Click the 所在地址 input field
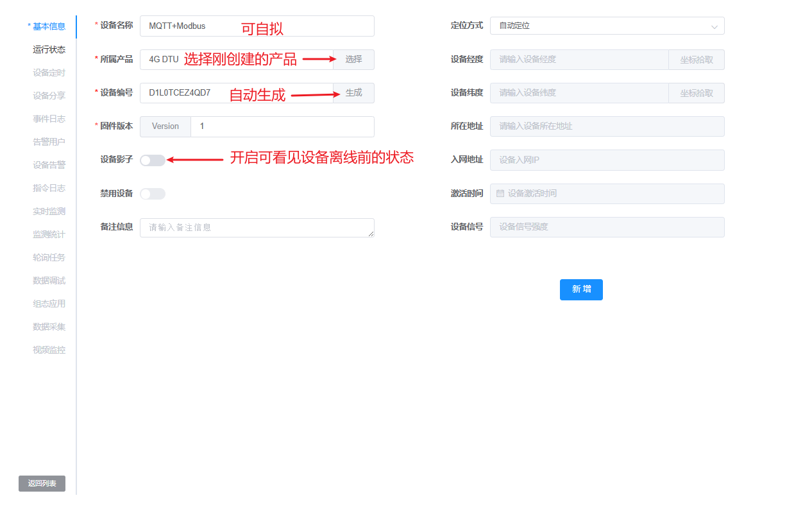This screenshot has height=516, width=812. pos(607,126)
